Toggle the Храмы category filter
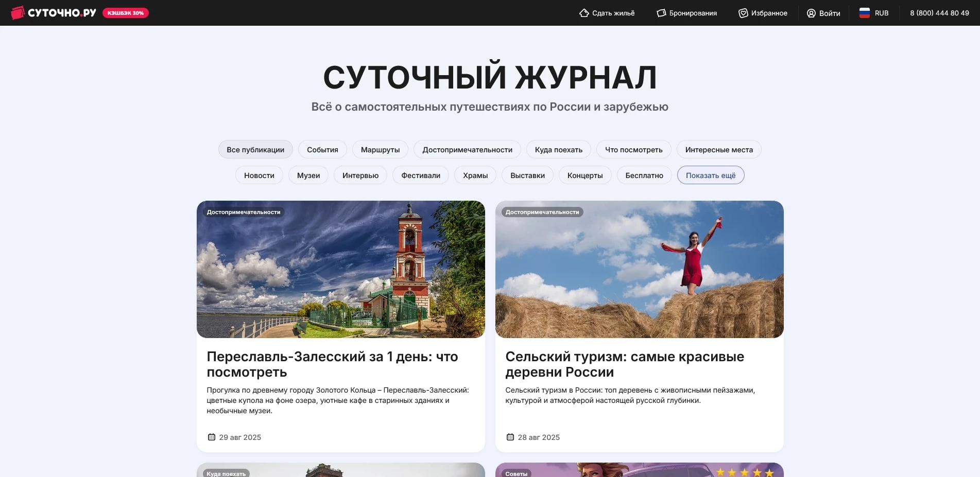 474,175
